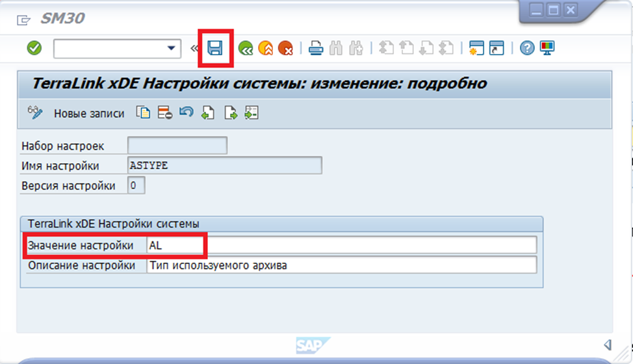The image size is (633, 364).
Task: Toggle Display/Change mode glasses-pencil icon
Action: click(35, 112)
